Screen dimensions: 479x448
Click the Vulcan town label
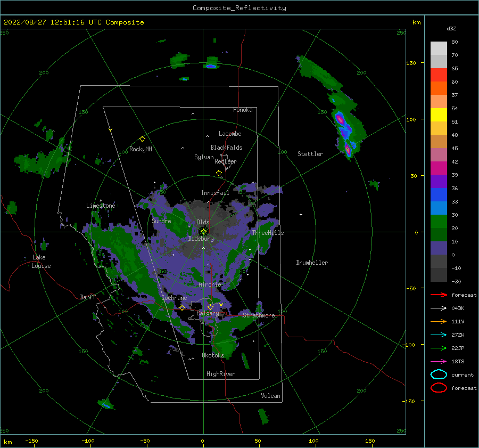point(270,396)
